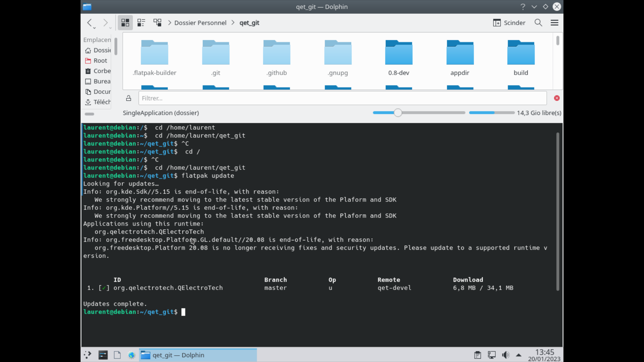Switch to icons view mode
The height and width of the screenshot is (362, 644).
click(125, 22)
